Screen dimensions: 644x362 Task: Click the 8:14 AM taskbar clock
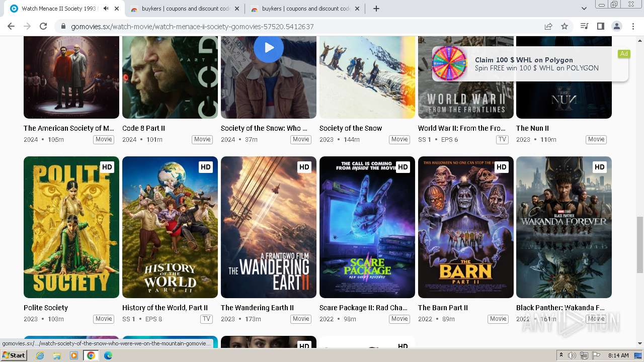point(618,355)
